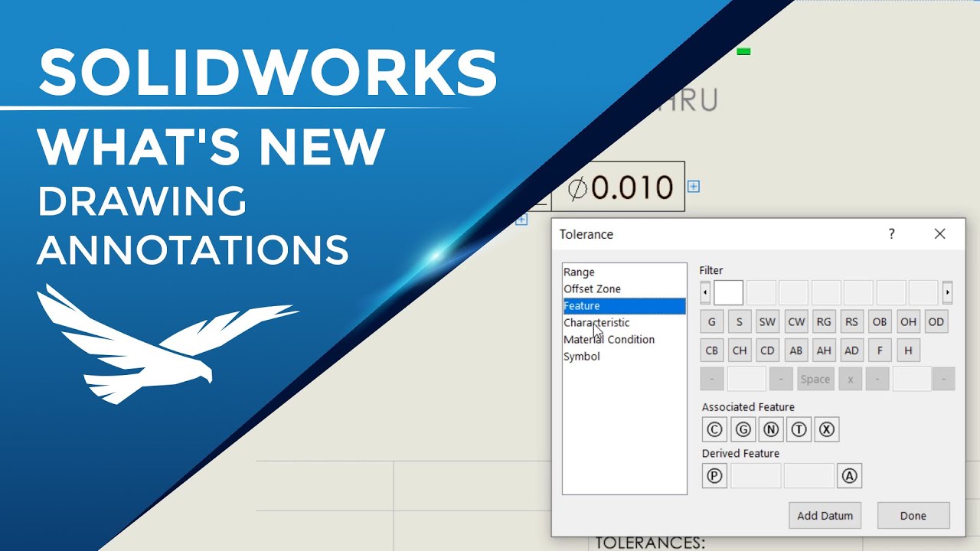Add circled N associated feature symbol

pyautogui.click(x=771, y=429)
